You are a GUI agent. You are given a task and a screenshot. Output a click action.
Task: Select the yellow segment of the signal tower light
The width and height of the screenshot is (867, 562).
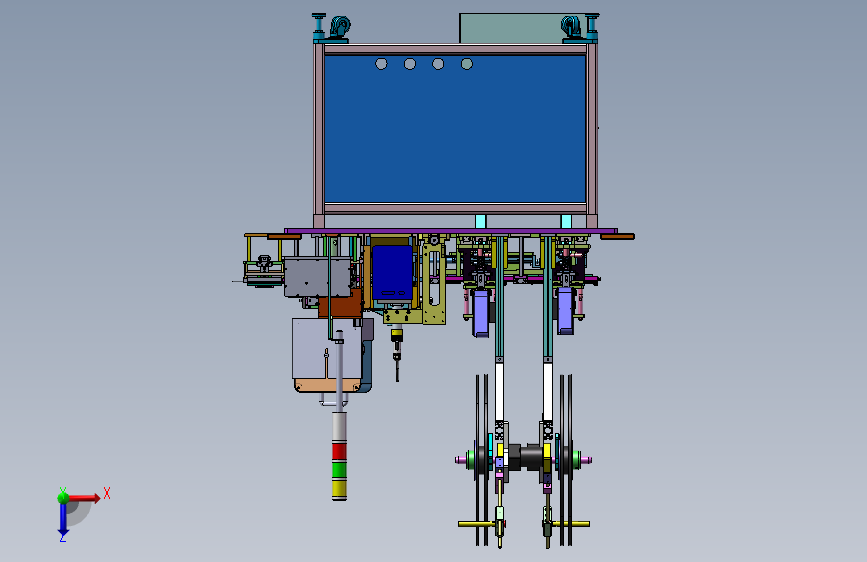[x=339, y=488]
